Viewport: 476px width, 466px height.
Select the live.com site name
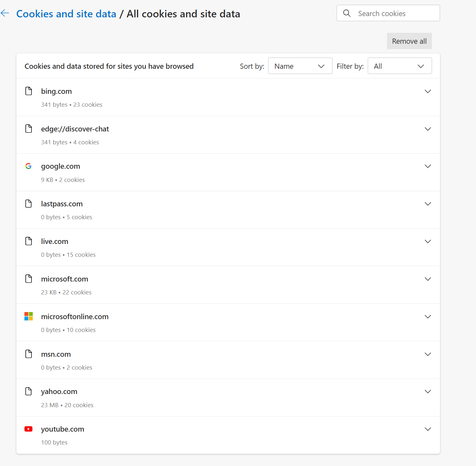(55, 241)
